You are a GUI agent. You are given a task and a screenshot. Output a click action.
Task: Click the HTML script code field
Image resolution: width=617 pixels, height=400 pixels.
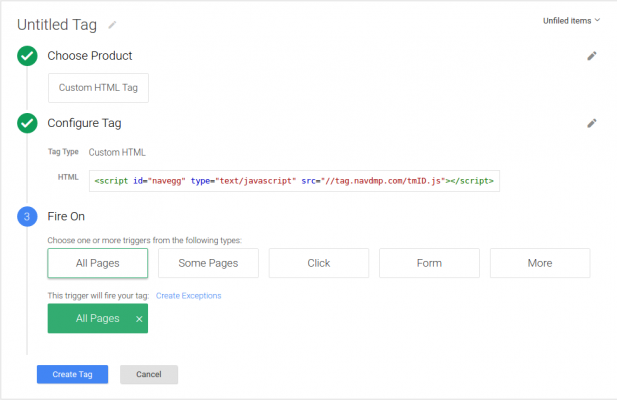point(294,181)
